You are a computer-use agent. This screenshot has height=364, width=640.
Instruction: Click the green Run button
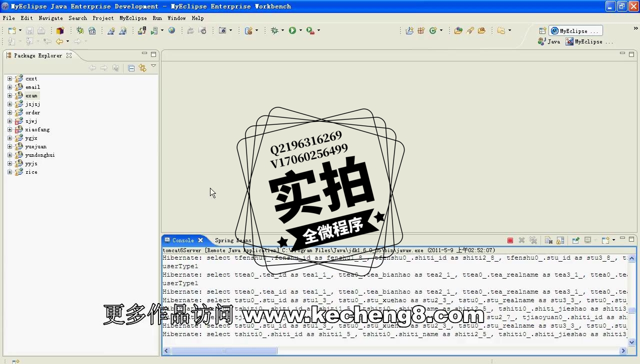(292, 30)
